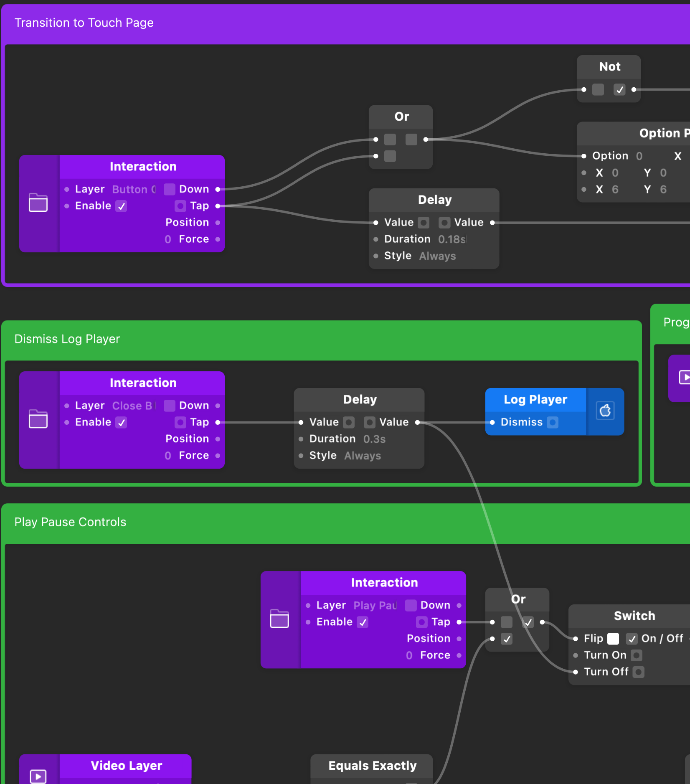Toggle the Not patch input box
Screen dimensions: 690x784
click(598, 90)
